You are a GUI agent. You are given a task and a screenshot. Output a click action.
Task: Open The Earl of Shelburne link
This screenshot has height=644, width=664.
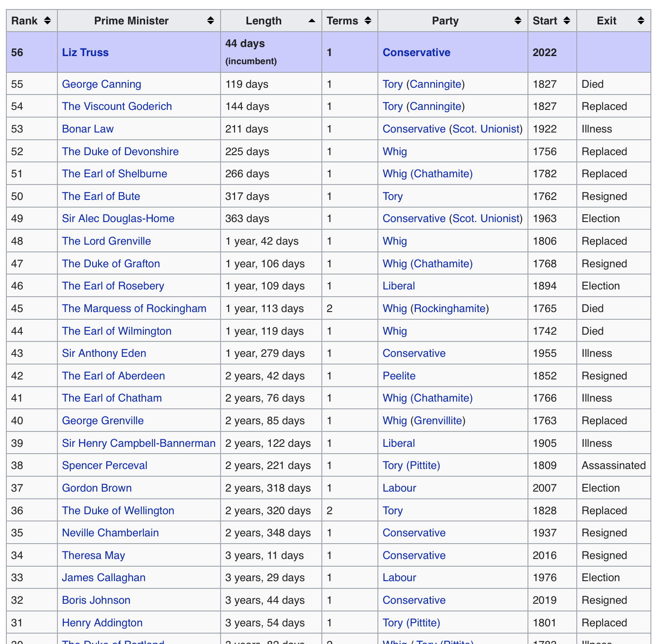(115, 174)
